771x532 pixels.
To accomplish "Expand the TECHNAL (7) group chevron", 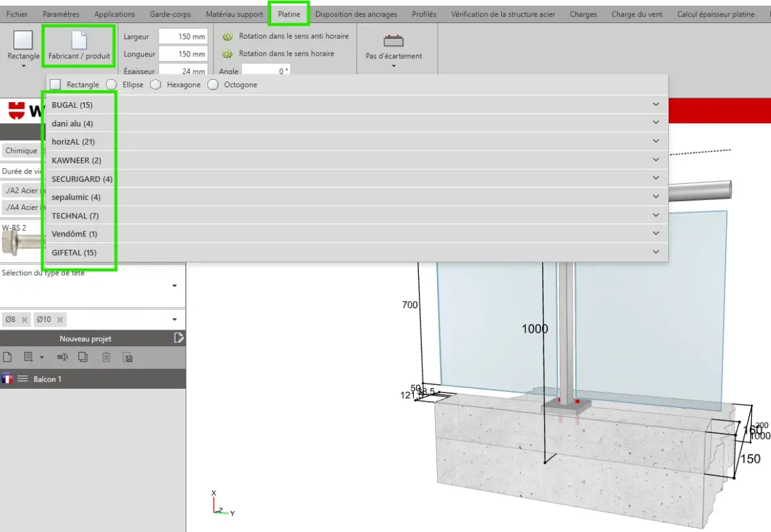I will (x=656, y=215).
